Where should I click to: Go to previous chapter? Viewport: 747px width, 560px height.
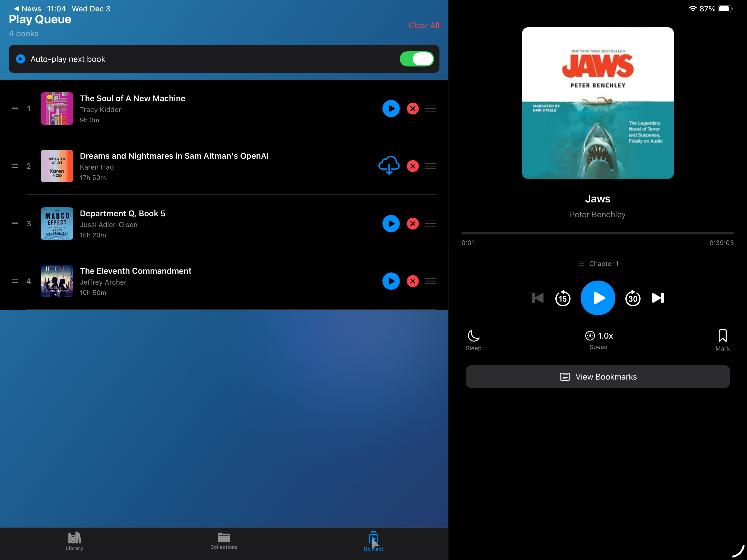[537, 298]
